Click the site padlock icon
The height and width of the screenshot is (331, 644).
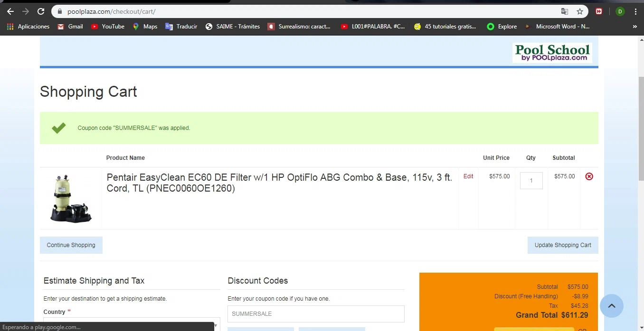[x=60, y=11]
